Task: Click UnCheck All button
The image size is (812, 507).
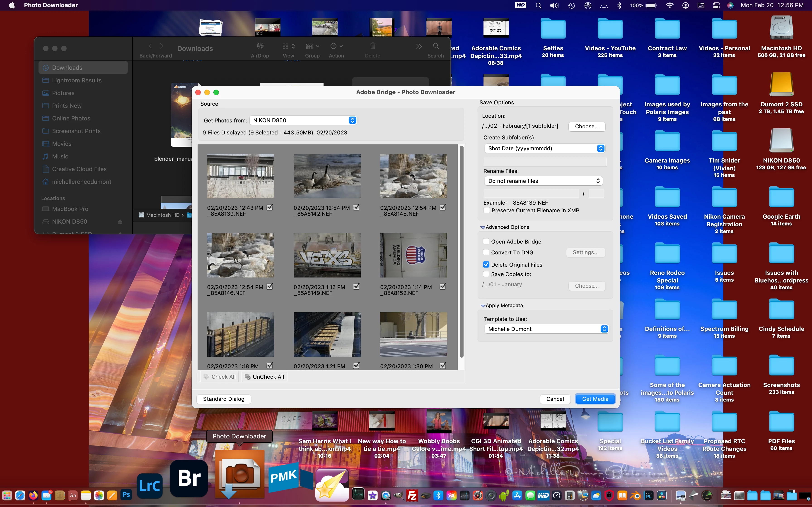Action: [264, 377]
